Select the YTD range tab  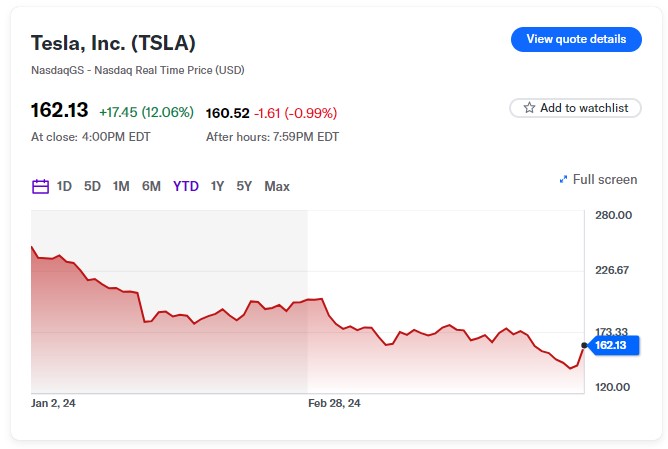pyautogui.click(x=186, y=186)
